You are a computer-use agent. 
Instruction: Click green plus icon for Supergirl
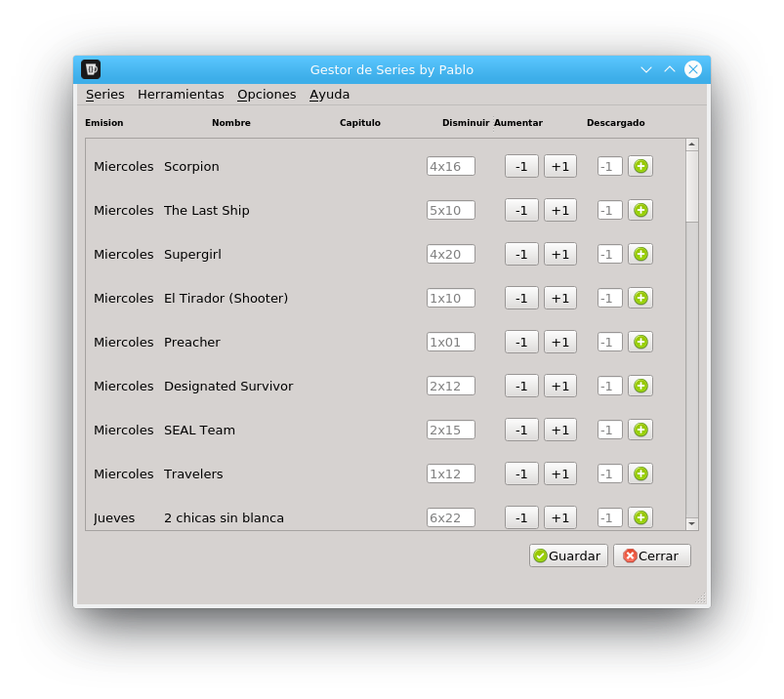point(640,255)
